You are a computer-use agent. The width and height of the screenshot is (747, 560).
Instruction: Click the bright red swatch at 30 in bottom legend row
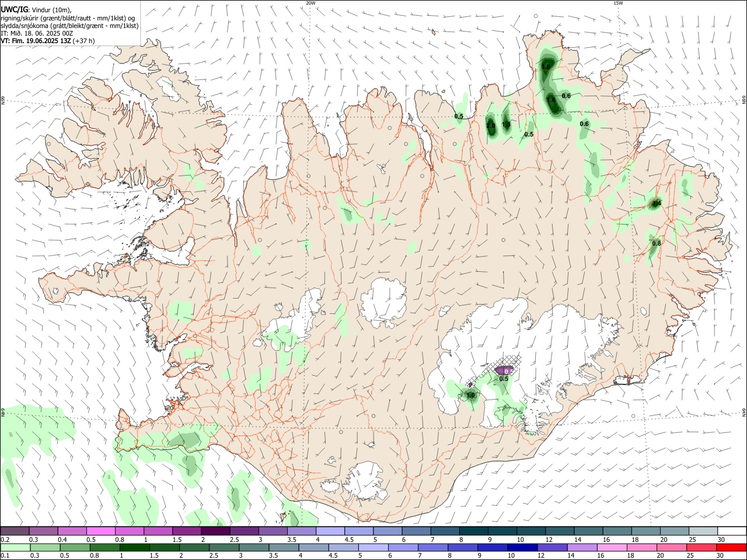(x=731, y=548)
